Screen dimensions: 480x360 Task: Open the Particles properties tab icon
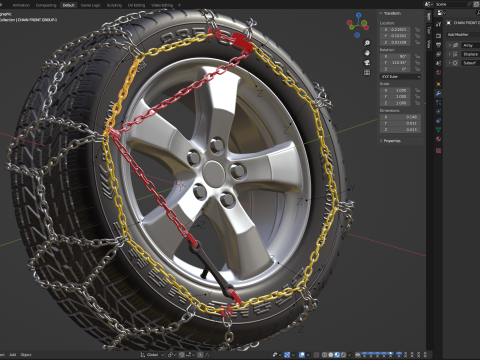coord(438,103)
